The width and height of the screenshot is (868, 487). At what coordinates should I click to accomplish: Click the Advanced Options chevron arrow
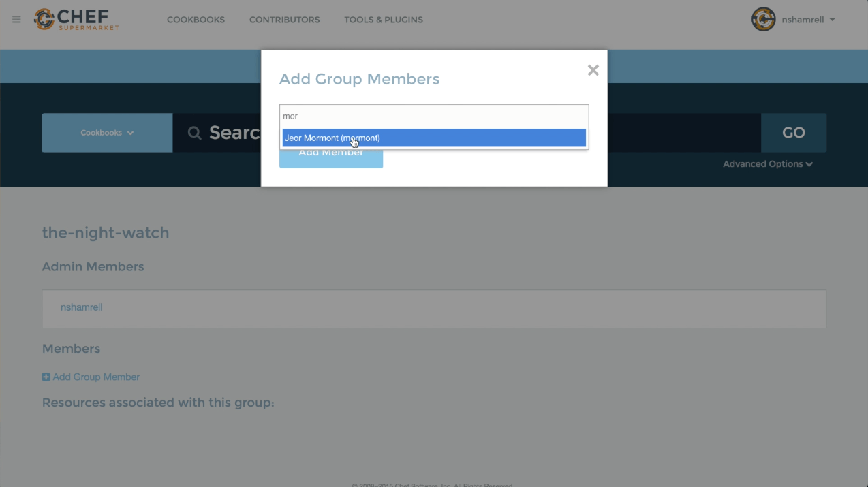[x=809, y=163]
